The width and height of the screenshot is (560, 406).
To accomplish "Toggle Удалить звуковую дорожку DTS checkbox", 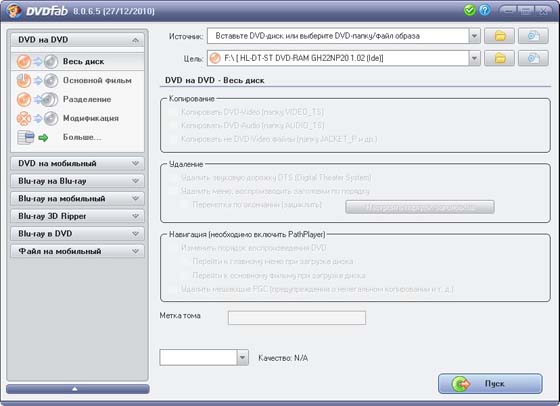I will pyautogui.click(x=173, y=177).
